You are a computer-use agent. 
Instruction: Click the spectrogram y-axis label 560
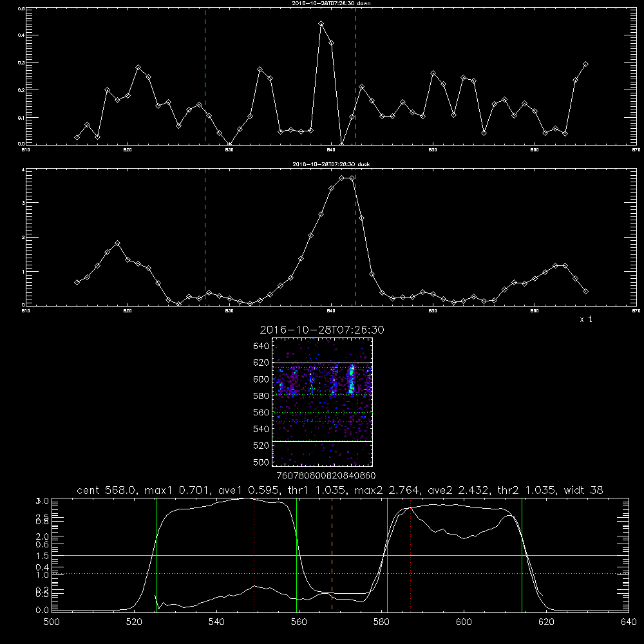coord(261,412)
